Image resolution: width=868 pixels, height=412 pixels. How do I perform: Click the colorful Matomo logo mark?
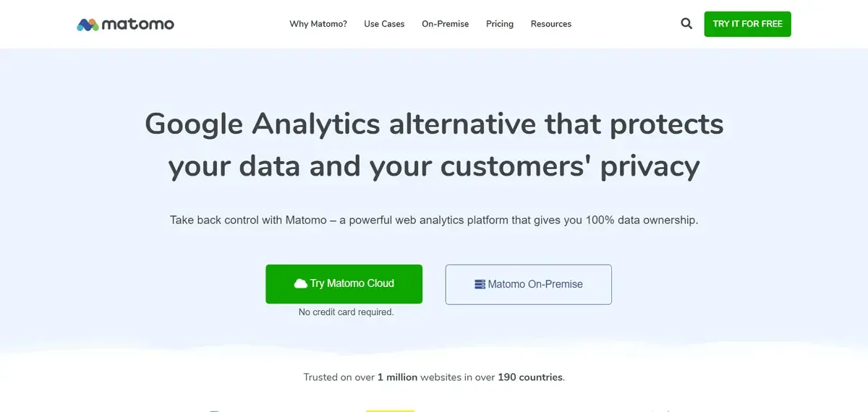click(88, 25)
